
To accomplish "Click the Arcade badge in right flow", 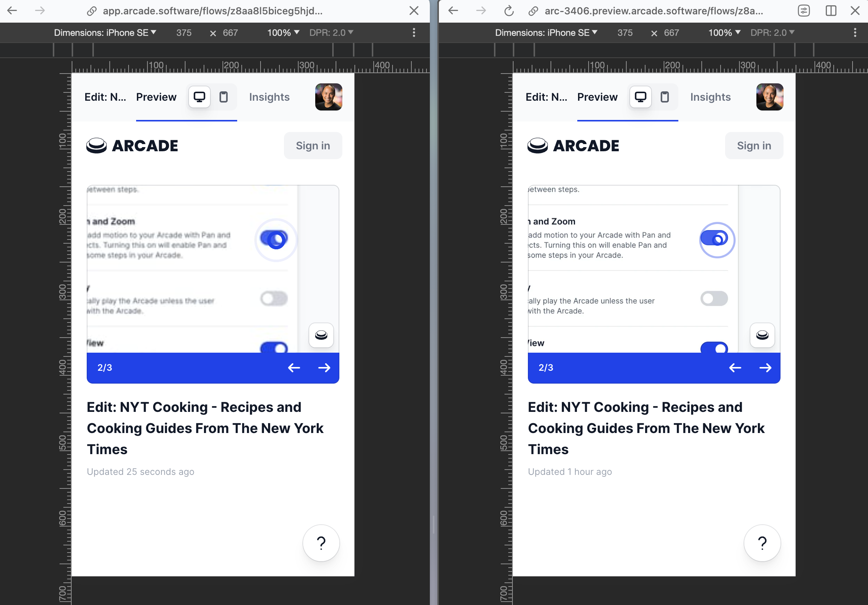I will pyautogui.click(x=762, y=335).
